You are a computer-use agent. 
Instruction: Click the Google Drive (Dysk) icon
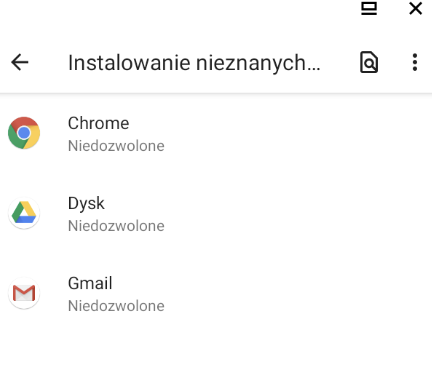24,213
